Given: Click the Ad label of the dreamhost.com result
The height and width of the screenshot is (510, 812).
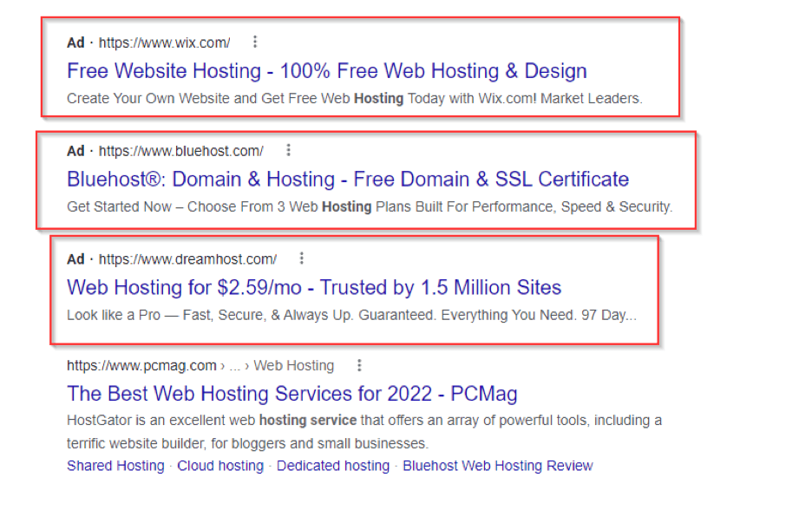Looking at the screenshot, I should coord(75,258).
